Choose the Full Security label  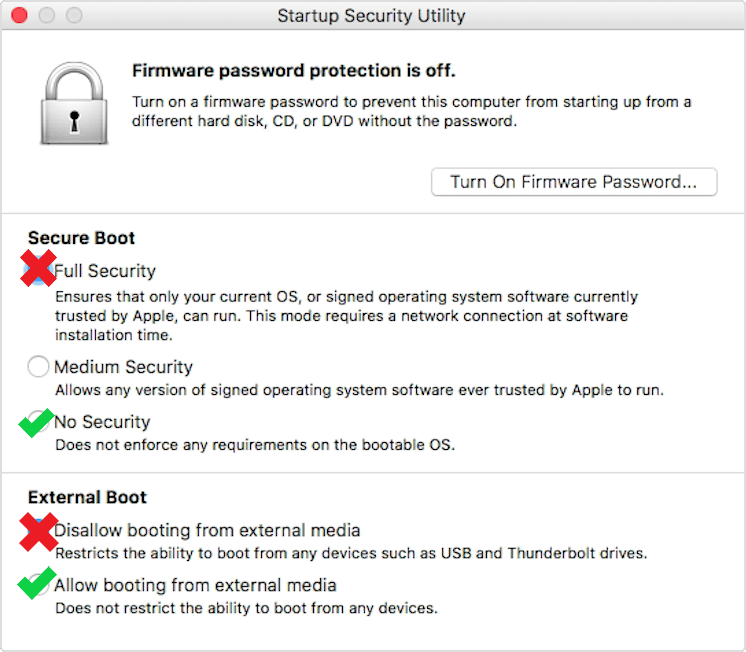tap(105, 271)
